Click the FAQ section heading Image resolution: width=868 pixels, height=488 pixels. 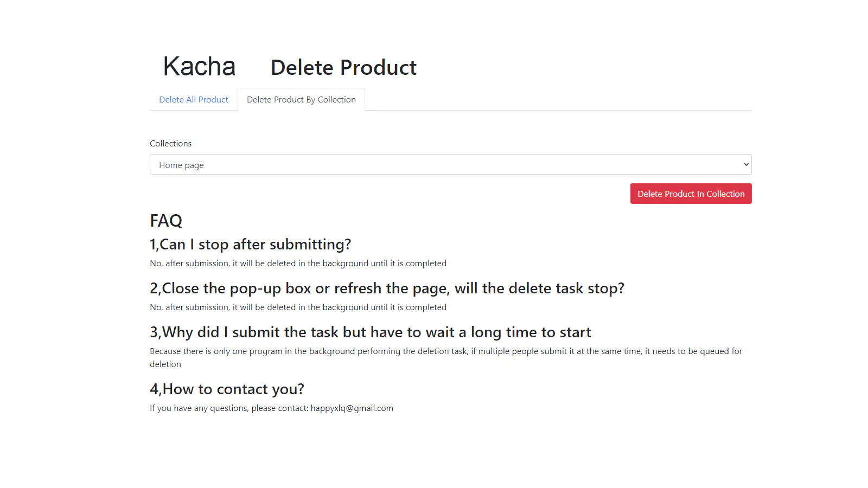pyautogui.click(x=166, y=221)
